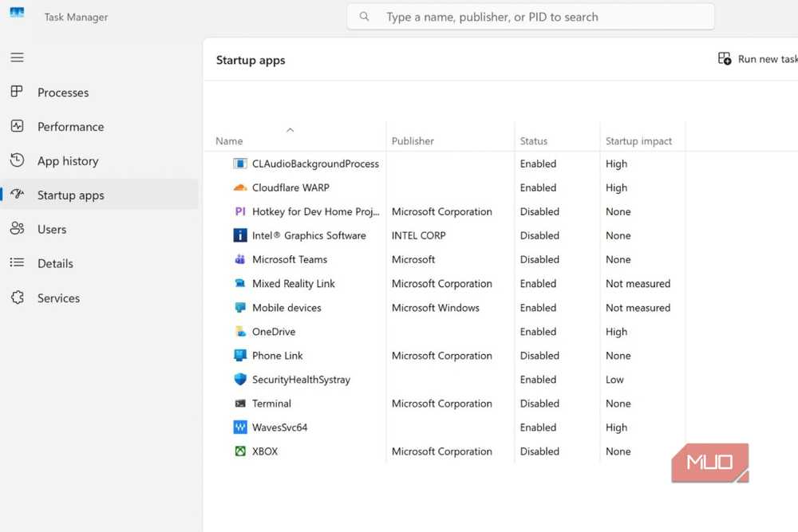Focus the name, publisher, PID search box
The image size is (798, 532).
click(531, 17)
